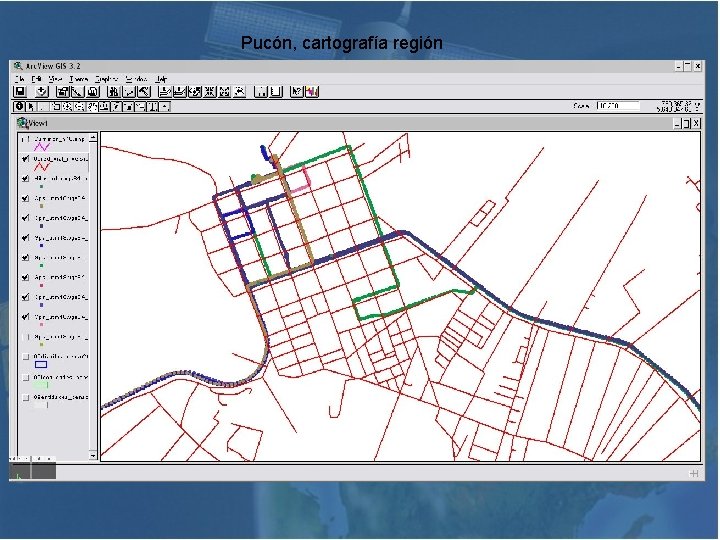Select the Text T tool
This screenshot has width=720, height=540.
(x=152, y=107)
